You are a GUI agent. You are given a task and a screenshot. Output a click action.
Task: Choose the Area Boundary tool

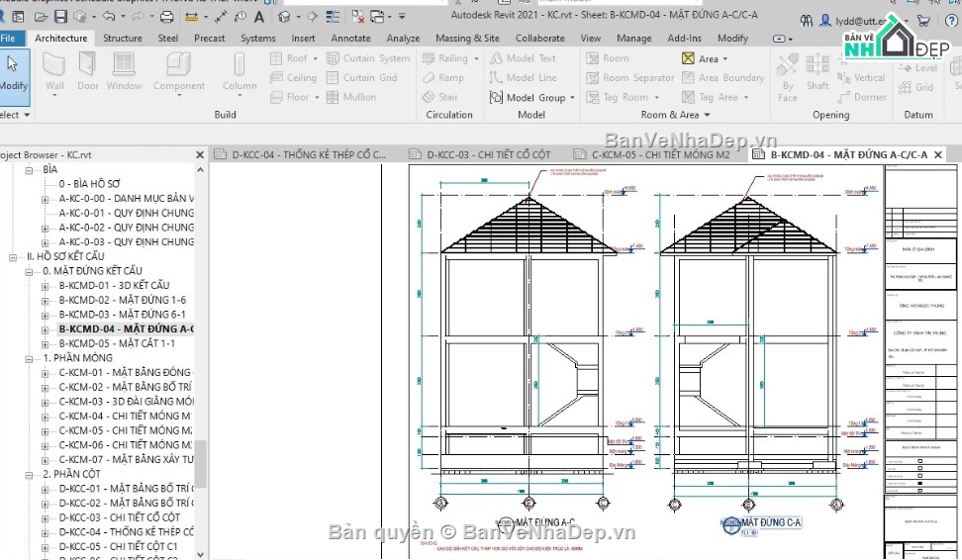coord(722,78)
